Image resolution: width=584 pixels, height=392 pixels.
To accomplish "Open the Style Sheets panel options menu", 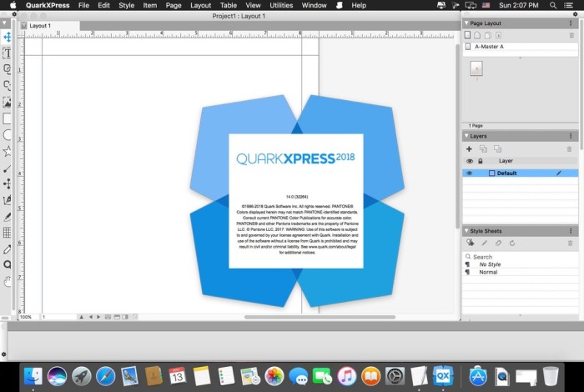I will tap(571, 231).
